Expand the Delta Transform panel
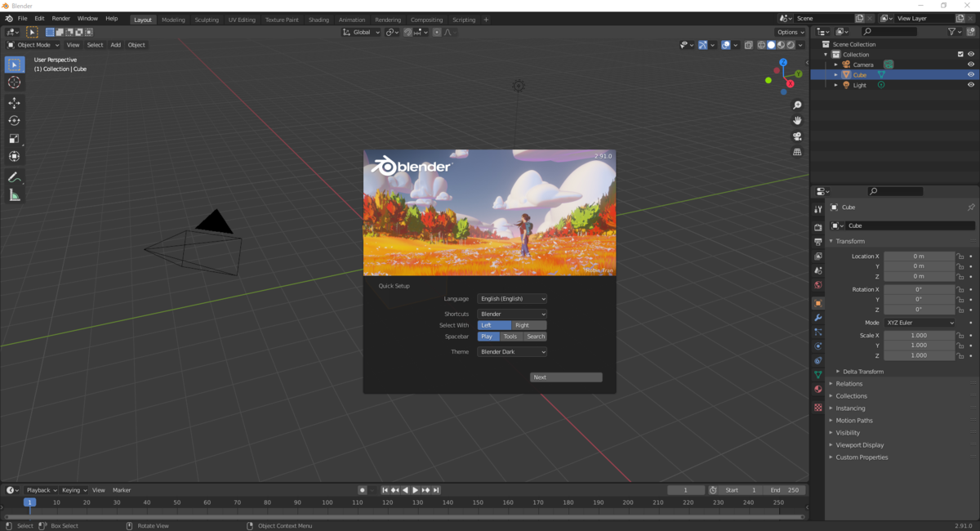The image size is (980, 531). 863,372
